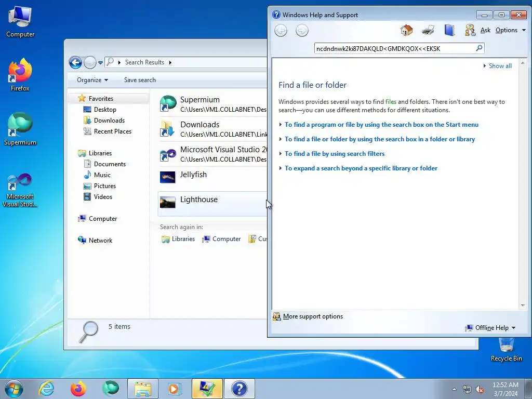Open the Offline Help dropdown menu
The width and height of the screenshot is (532, 399).
pos(490,328)
